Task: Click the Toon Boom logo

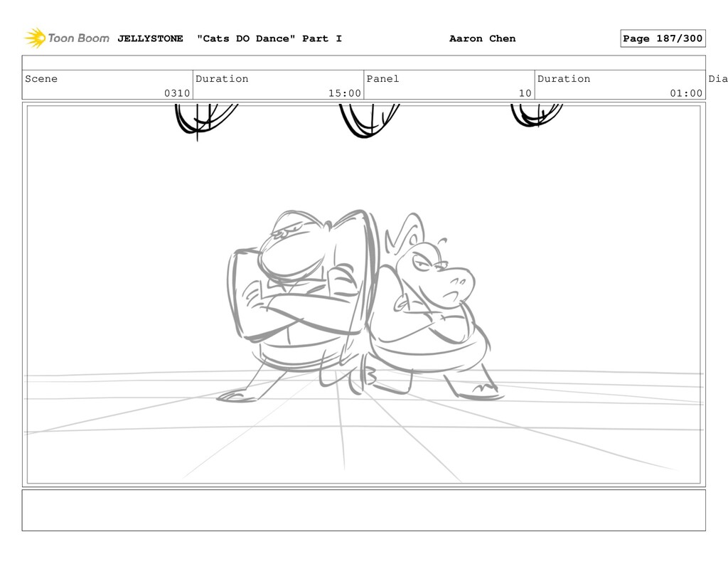Action: (67, 38)
